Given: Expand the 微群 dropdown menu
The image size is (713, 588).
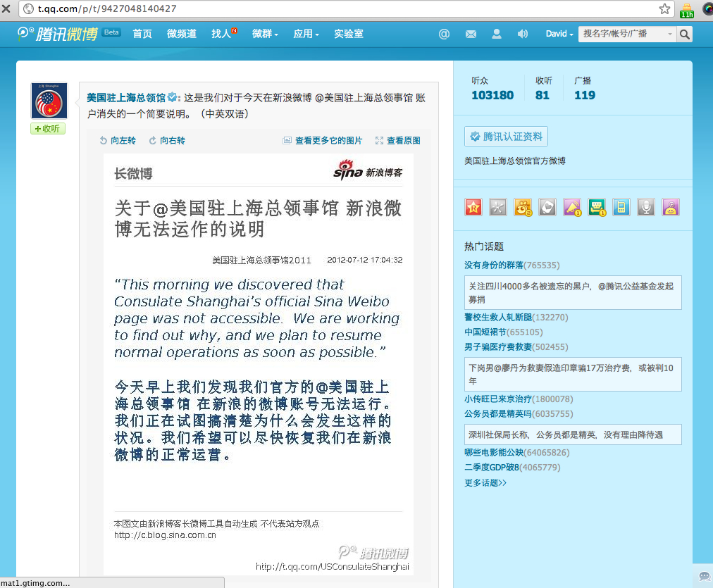Looking at the screenshot, I should tap(265, 34).
